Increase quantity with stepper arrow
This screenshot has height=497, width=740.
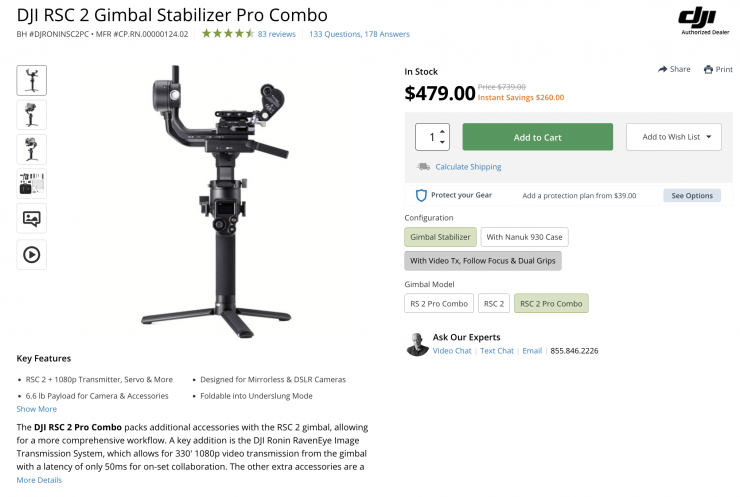pos(443,131)
